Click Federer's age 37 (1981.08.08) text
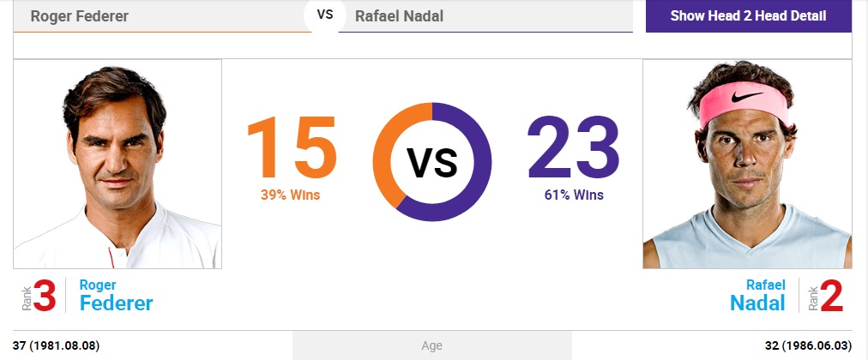Screen dimensions: 868x360 point(56,346)
